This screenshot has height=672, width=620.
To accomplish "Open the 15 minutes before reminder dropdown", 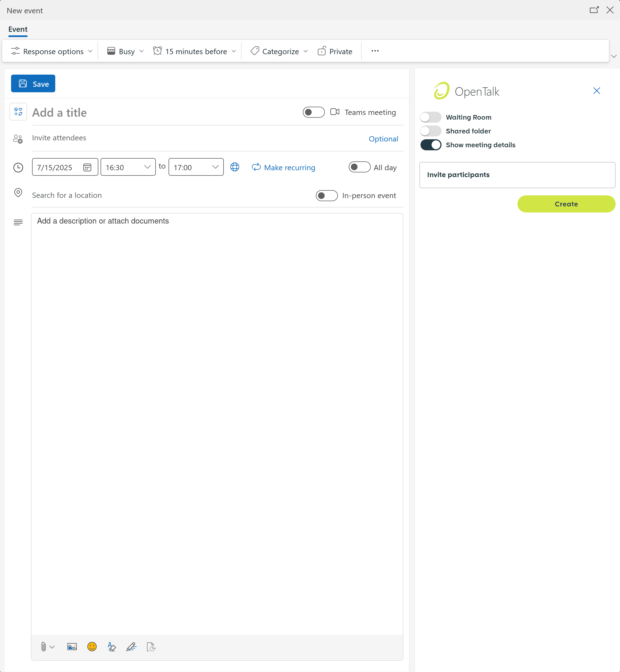I will (195, 51).
